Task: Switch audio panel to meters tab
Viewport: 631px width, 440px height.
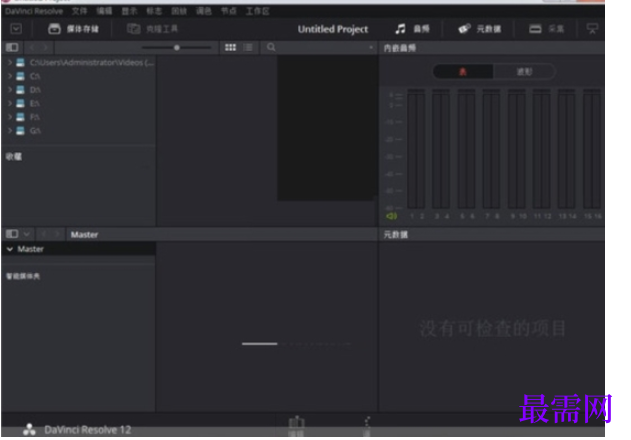Action: 463,72
